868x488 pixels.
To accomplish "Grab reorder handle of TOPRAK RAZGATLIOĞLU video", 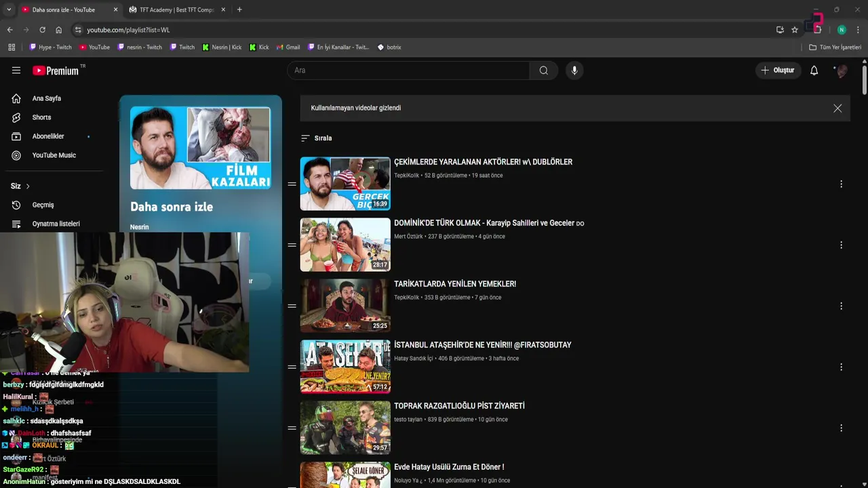I will click(x=292, y=428).
